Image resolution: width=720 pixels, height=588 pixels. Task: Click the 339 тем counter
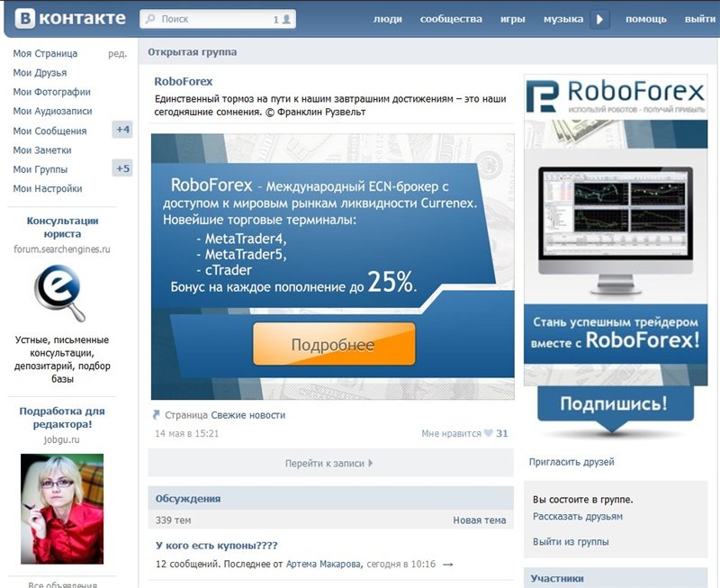pyautogui.click(x=173, y=520)
